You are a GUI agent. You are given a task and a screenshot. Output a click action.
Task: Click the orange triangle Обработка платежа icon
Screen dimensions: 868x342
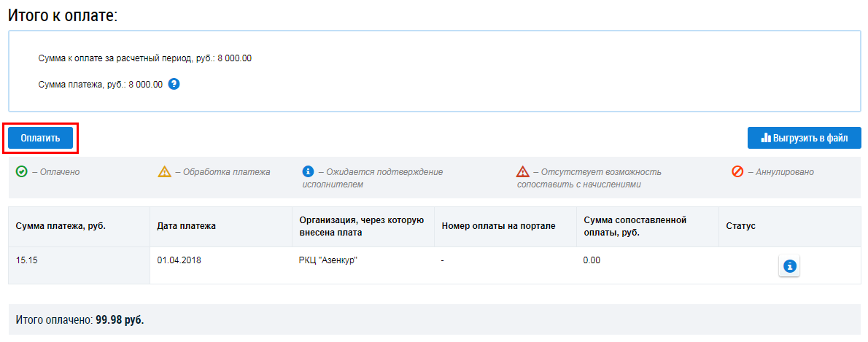point(165,172)
